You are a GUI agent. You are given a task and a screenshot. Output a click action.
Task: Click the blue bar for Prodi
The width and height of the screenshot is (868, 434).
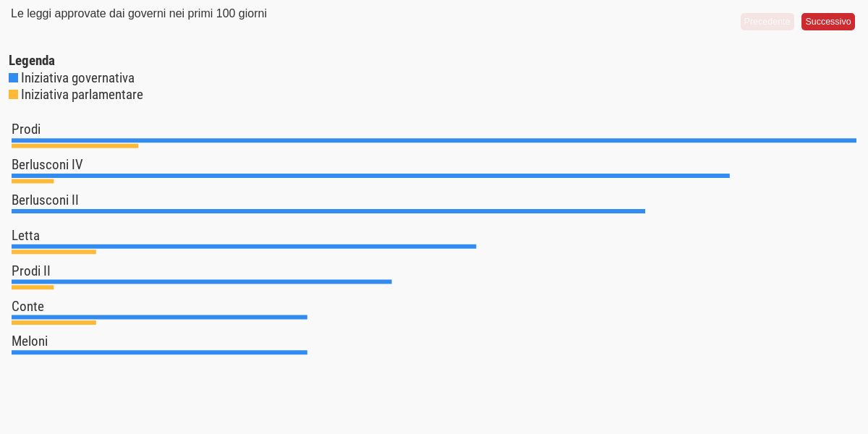[x=434, y=140]
